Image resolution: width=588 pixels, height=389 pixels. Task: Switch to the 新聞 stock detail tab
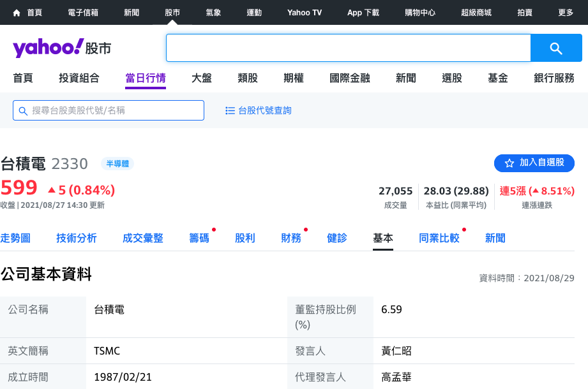[x=495, y=238]
